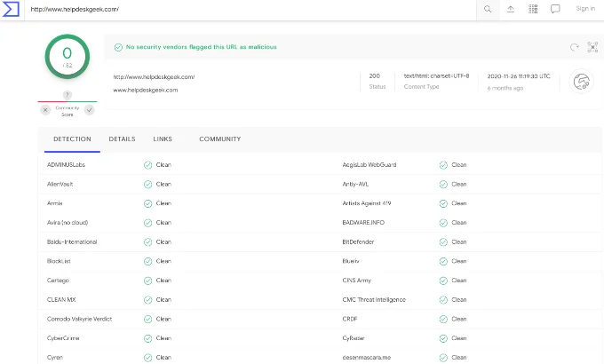Click Sign in link
Screen dimensions: 604x364
point(585,9)
